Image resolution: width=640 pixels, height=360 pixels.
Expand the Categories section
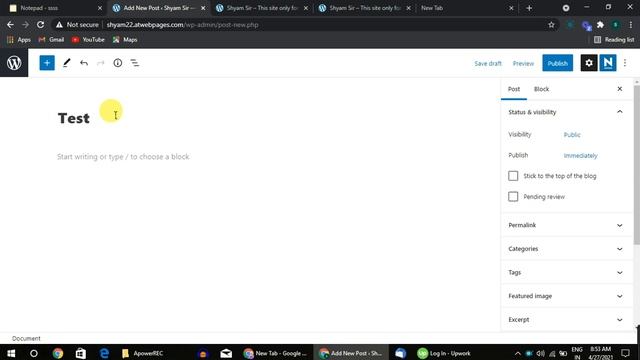click(567, 249)
